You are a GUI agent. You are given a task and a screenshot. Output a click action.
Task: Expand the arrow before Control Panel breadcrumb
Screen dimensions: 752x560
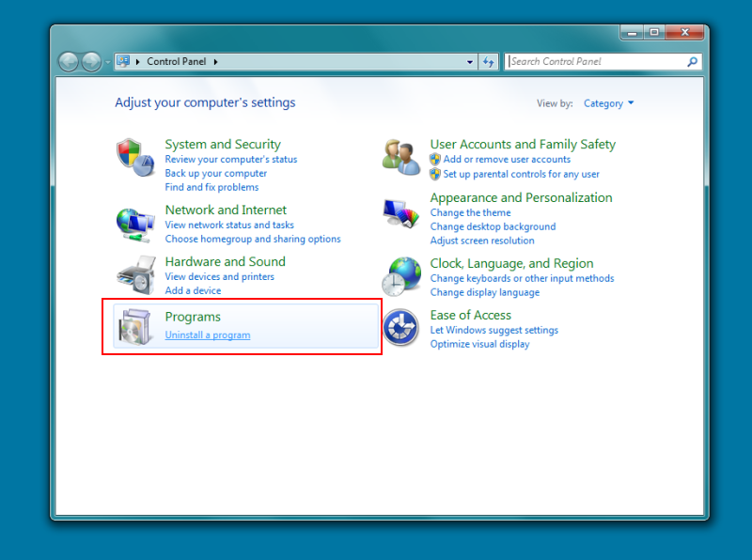click(137, 62)
